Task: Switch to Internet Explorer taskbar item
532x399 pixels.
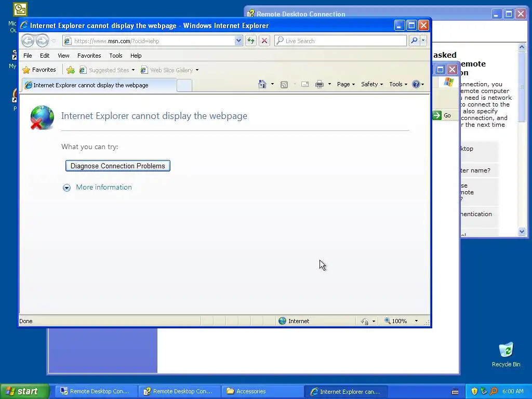Action: pyautogui.click(x=346, y=391)
